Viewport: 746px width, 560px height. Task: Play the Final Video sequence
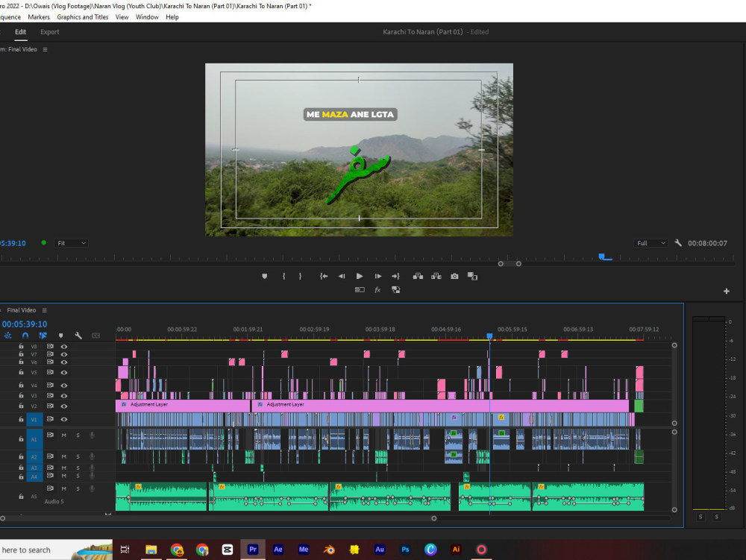click(x=360, y=276)
